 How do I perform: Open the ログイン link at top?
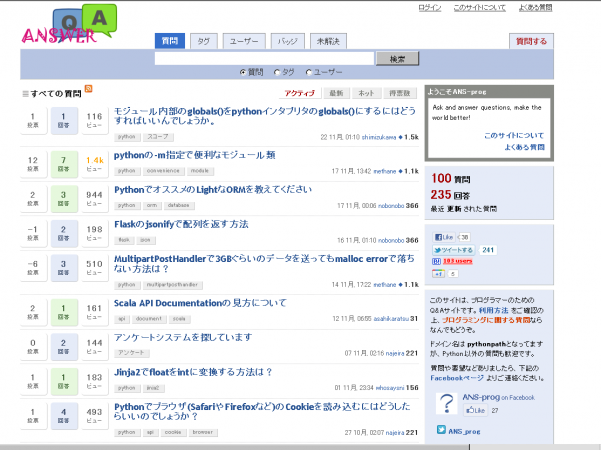point(429,7)
